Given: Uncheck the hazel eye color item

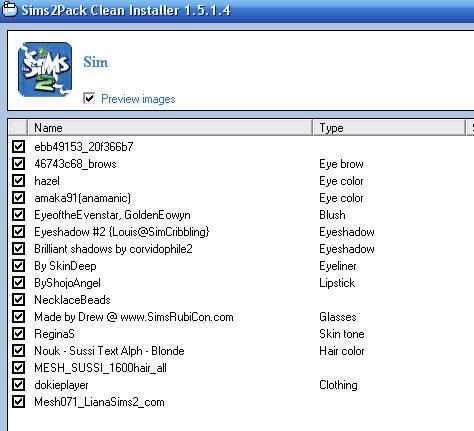Looking at the screenshot, I should click(18, 181).
